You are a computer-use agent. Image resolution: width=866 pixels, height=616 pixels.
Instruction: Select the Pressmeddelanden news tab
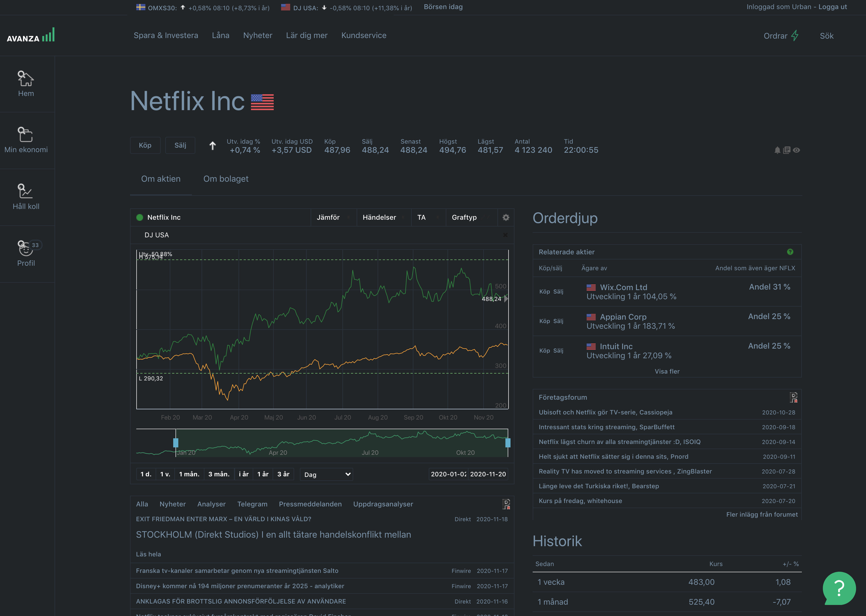[310, 504]
